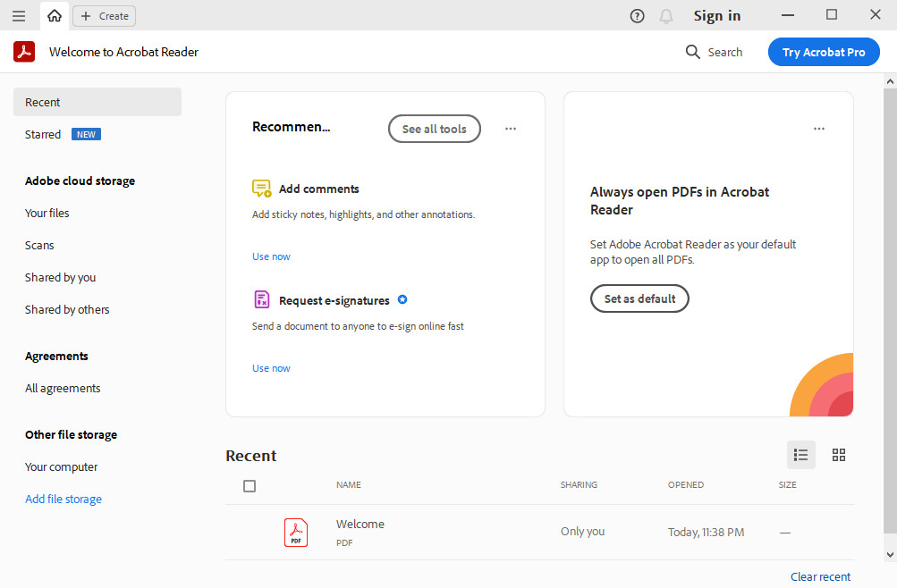Open Your files in cloud storage

coord(47,214)
